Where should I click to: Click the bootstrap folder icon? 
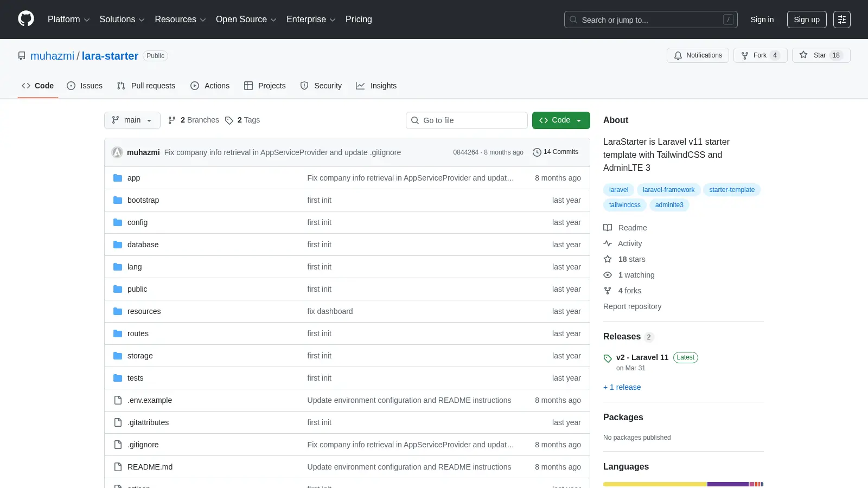[118, 200]
